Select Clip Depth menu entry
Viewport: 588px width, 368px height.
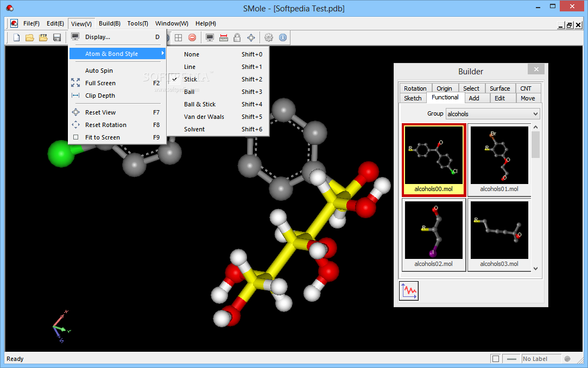[x=117, y=96]
